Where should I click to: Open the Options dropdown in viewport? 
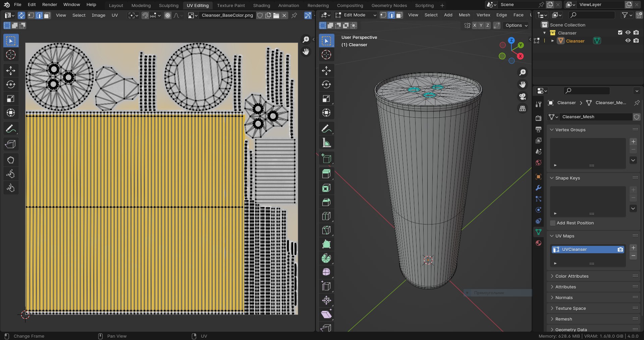pos(516,25)
